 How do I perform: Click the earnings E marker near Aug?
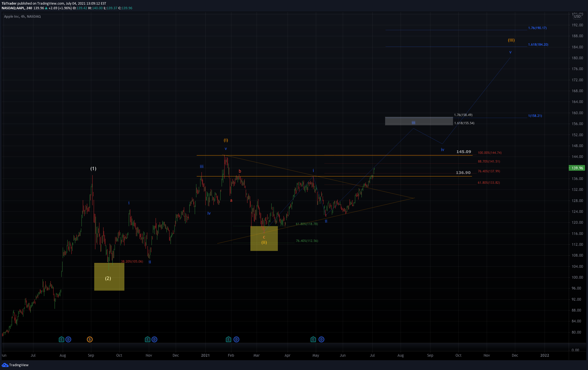coord(61,339)
